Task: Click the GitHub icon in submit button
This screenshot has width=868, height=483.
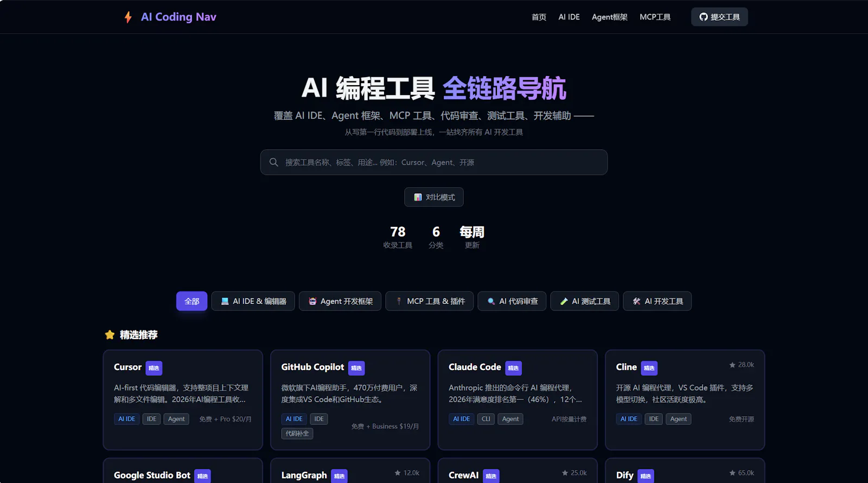Action: pyautogui.click(x=704, y=17)
